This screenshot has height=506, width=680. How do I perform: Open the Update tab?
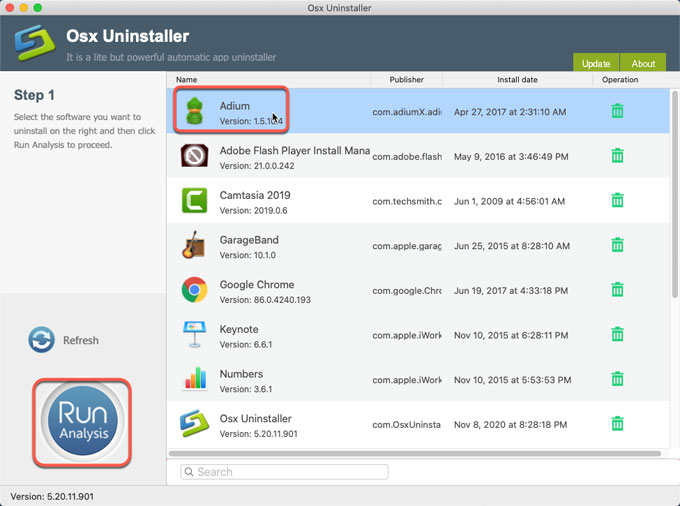tap(596, 63)
